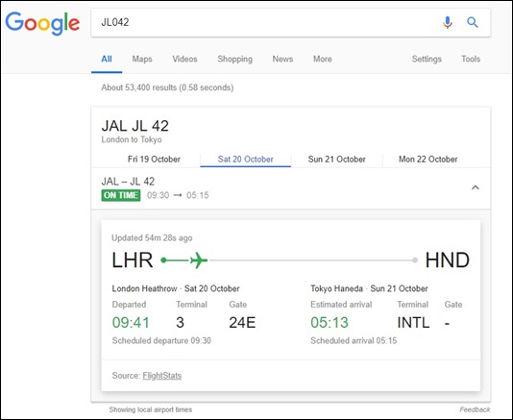The width and height of the screenshot is (513, 420).
Task: Open the Settings menu
Action: coord(427,60)
